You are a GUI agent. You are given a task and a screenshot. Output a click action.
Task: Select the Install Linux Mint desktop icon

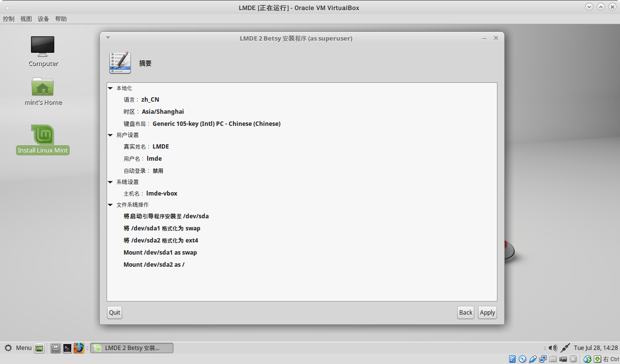(43, 139)
